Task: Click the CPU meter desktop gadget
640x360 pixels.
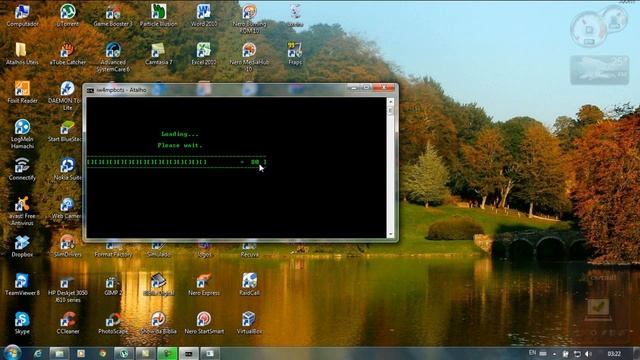Action: 599,27
